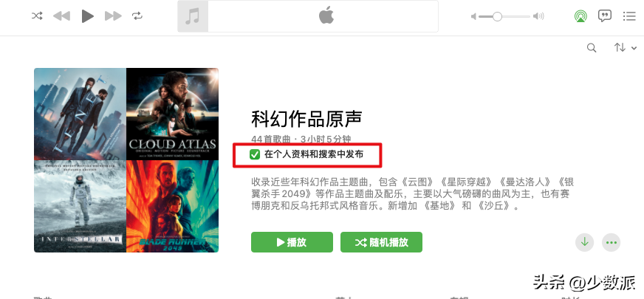Viewport: 644px width, 299px height.
Task: Click the 随机播放 shuffle button
Action: 381,242
